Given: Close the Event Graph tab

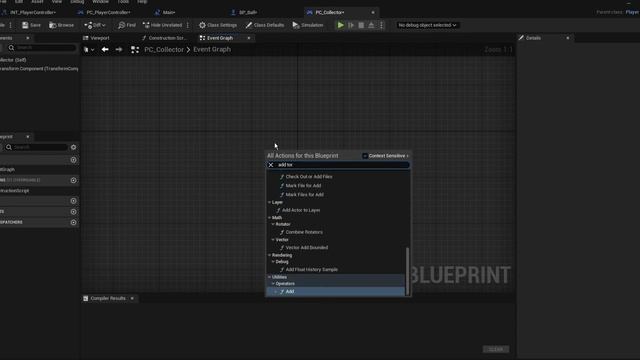Looking at the screenshot, I should [x=249, y=38].
